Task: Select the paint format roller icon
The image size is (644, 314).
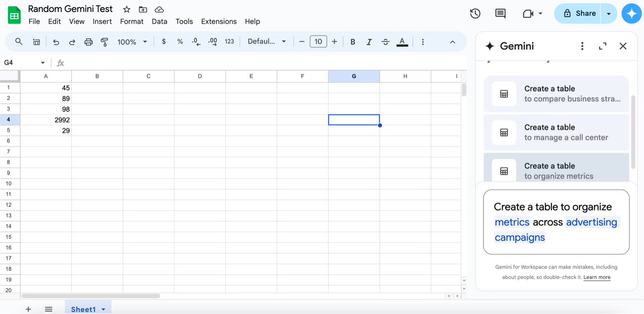Action: click(105, 42)
